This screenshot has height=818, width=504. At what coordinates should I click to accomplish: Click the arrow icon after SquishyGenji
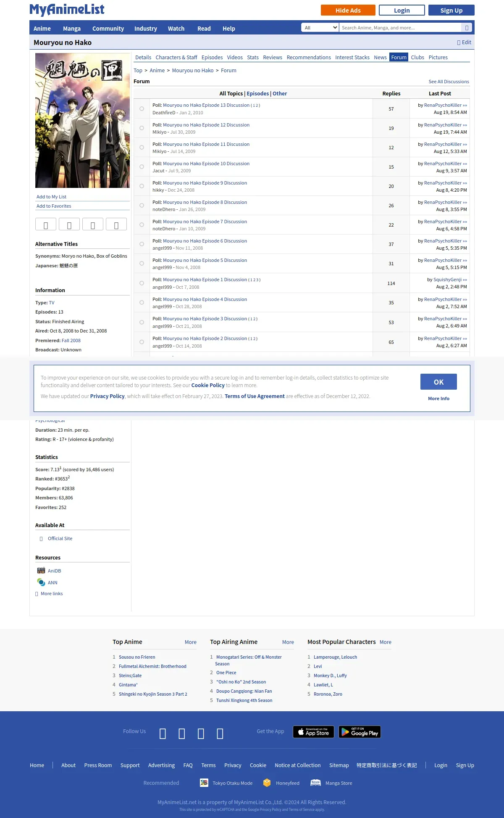point(465,280)
